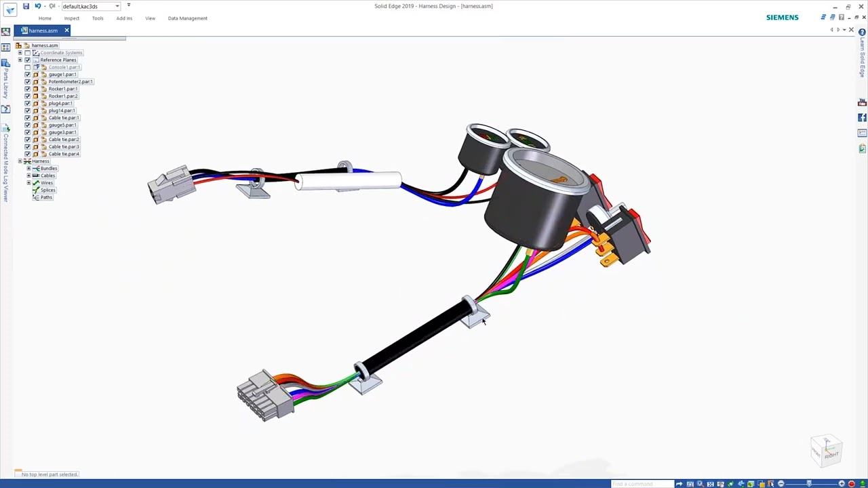
Task: Click the zoom in plus button
Action: 842,483
